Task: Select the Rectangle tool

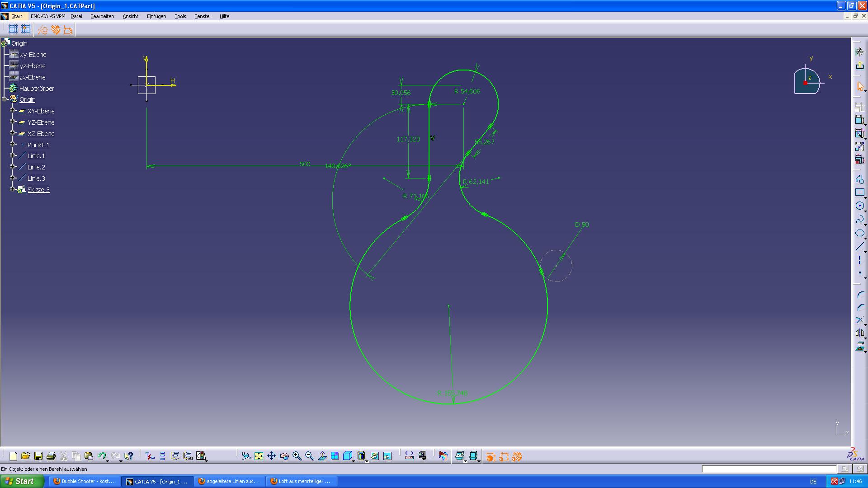Action: point(859,192)
